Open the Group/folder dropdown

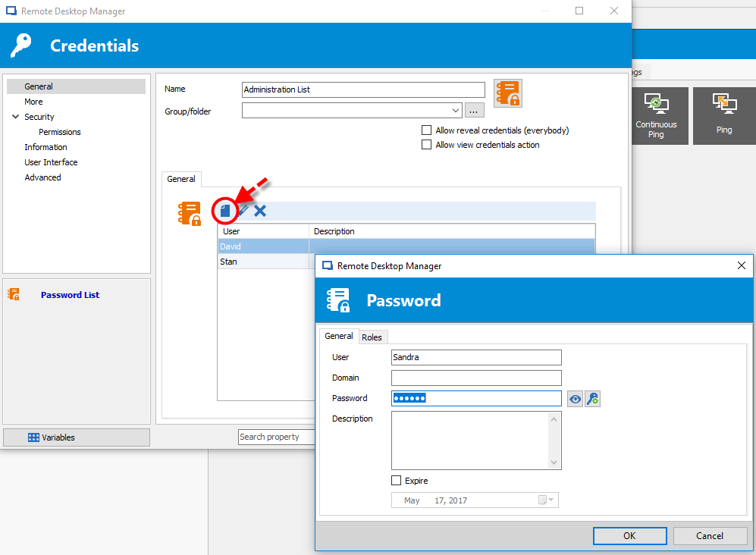click(x=456, y=111)
